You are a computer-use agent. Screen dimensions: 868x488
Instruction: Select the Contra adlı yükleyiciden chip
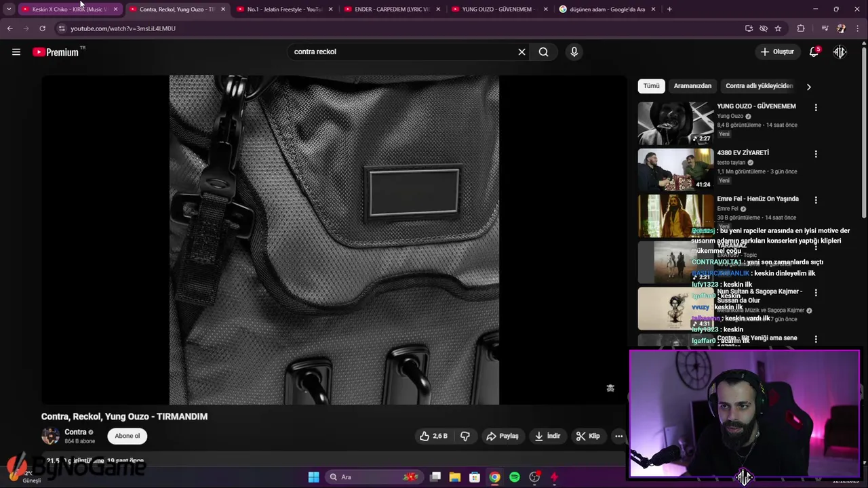tap(759, 86)
